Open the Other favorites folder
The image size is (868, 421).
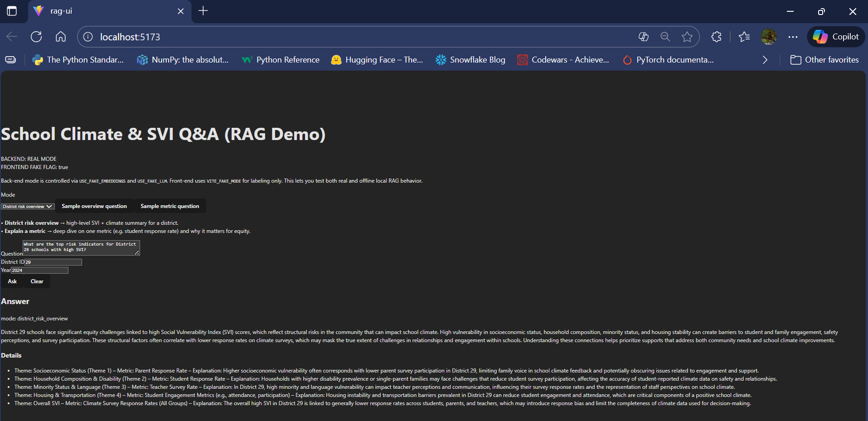pyautogui.click(x=824, y=60)
